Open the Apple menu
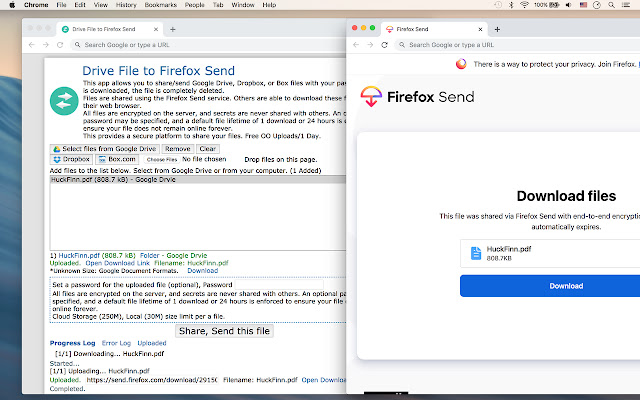This screenshot has width=640, height=400. (12, 5)
